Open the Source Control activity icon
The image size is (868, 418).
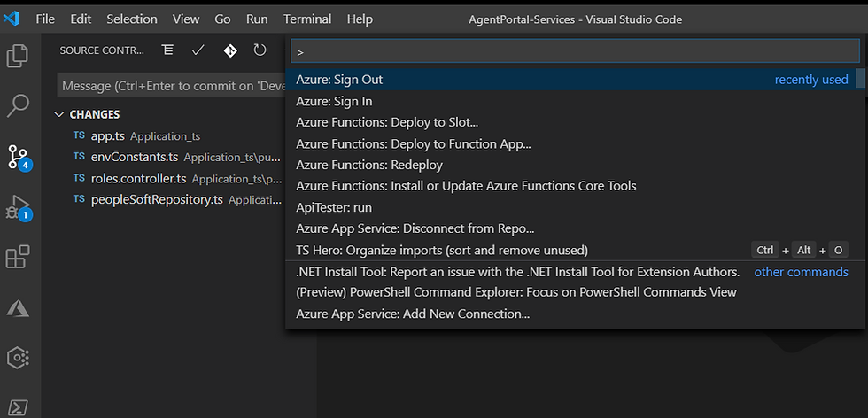(x=19, y=158)
